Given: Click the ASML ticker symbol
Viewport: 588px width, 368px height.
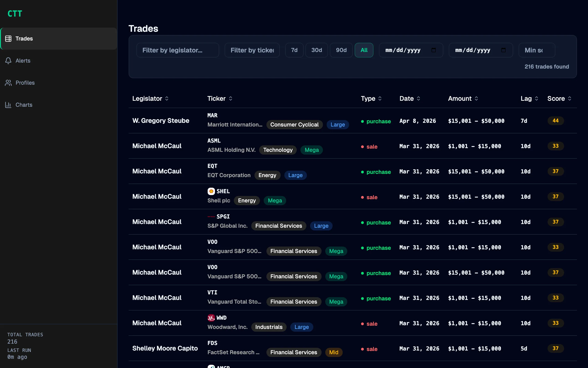Looking at the screenshot, I should 214,141.
